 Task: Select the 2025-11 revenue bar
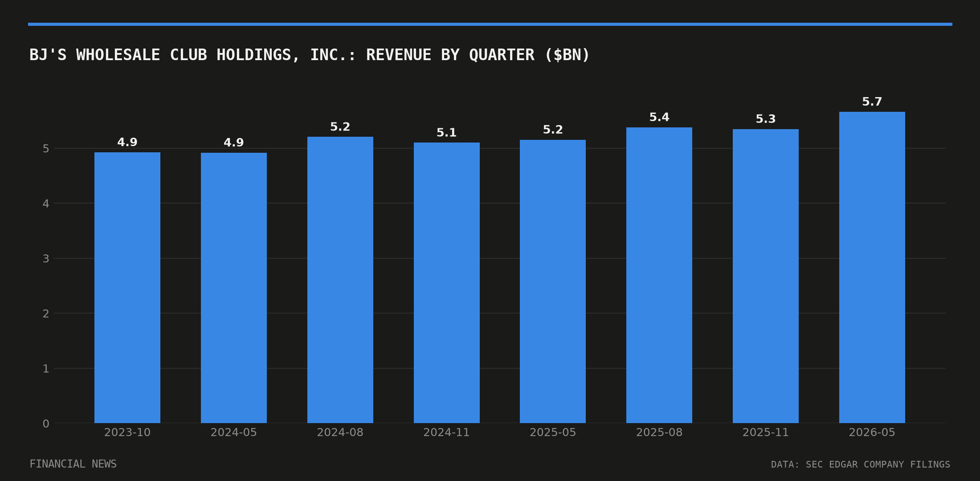[x=766, y=276]
